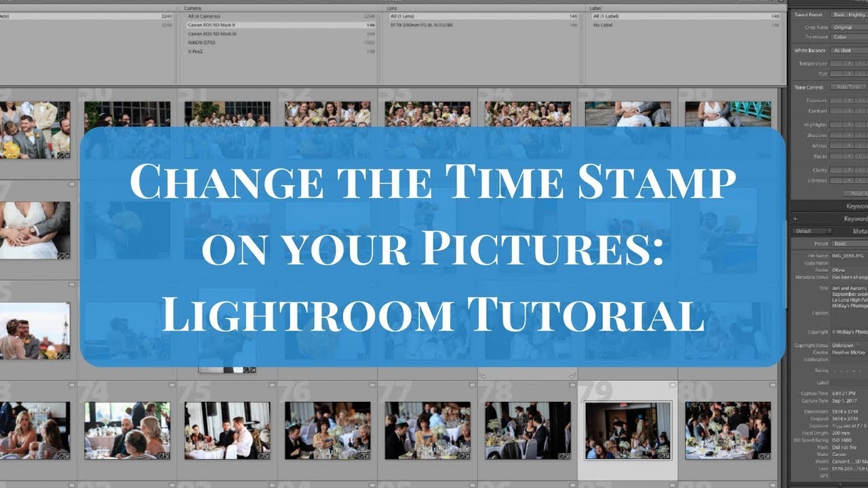Decrease Temperature by small step

point(849,63)
